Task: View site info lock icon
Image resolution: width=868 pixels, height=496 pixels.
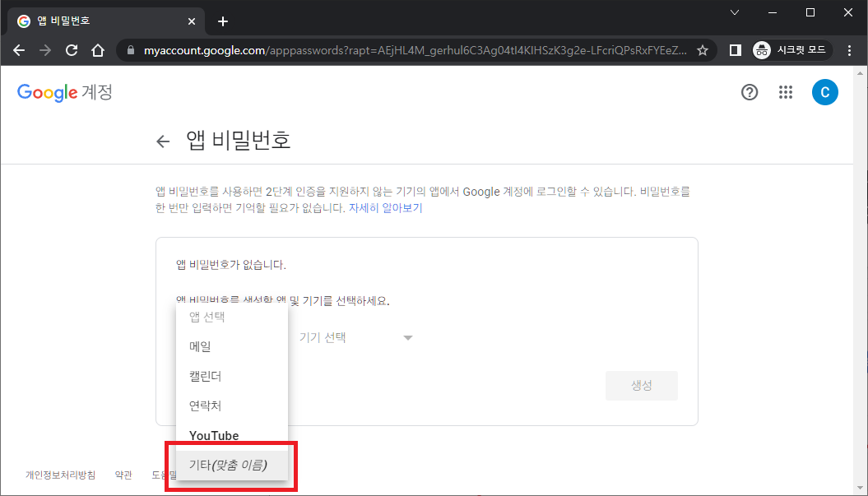Action: tap(131, 50)
